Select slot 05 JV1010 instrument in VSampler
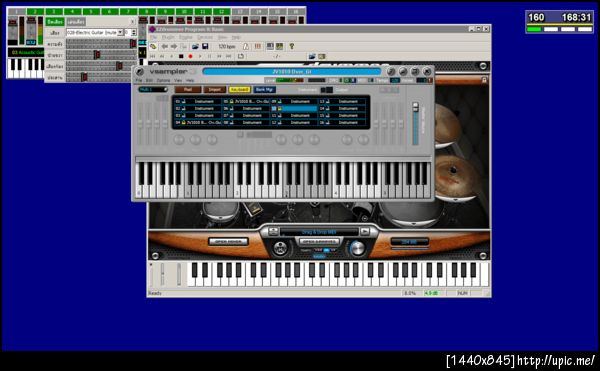This screenshot has width=600, height=371. click(246, 101)
